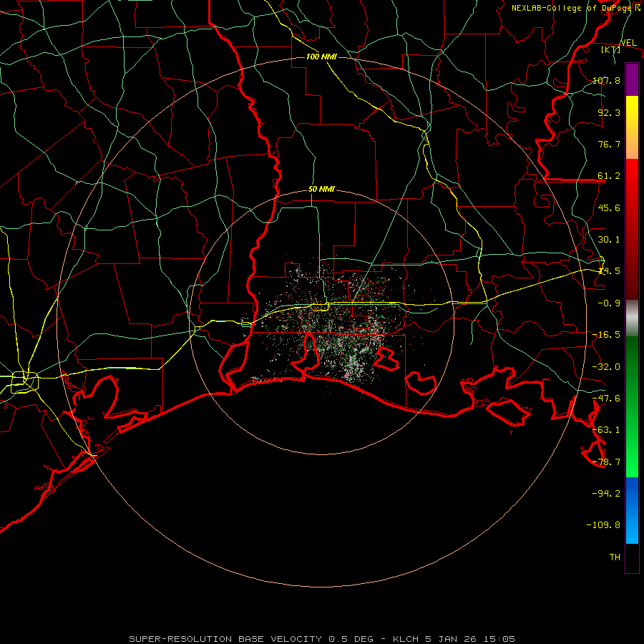Click the 30.1 velocity scale value
This screenshot has width=644, height=644.
coord(609,240)
